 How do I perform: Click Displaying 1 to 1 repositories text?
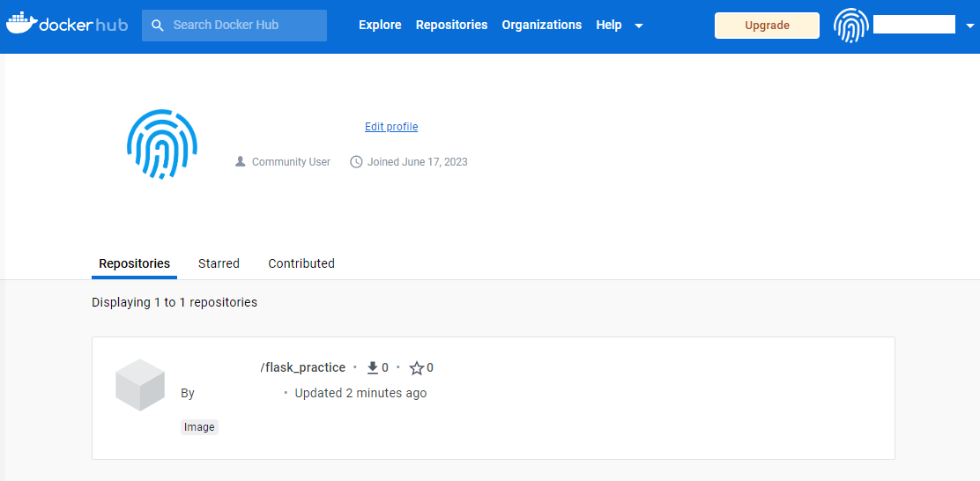pyautogui.click(x=174, y=302)
